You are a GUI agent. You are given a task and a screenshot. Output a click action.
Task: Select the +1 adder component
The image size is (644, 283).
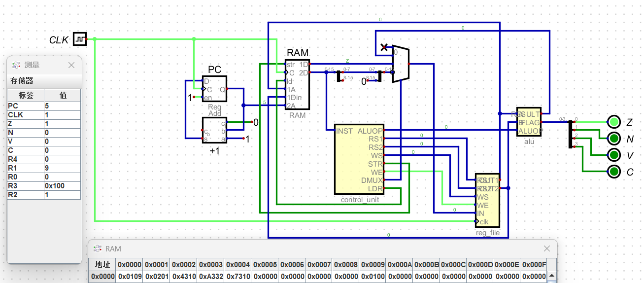[214, 130]
